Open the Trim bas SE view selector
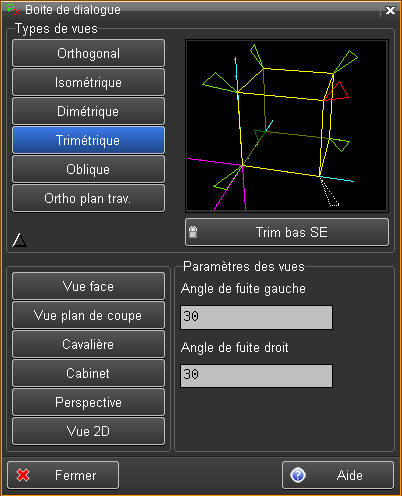Viewport: 402px width, 496px height. click(x=287, y=232)
